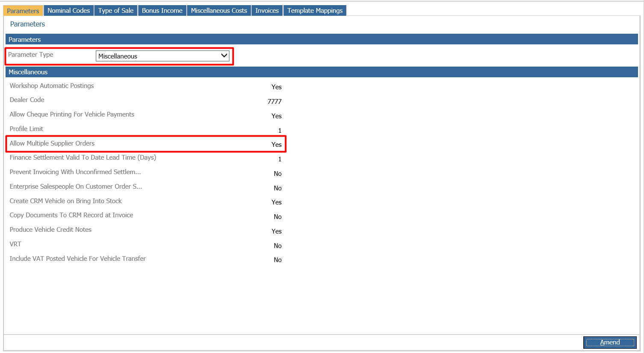The width and height of the screenshot is (644, 353).
Task: Select Include VAT Posted Vehicle For Vehicle Transfer
Action: pyautogui.click(x=78, y=259)
